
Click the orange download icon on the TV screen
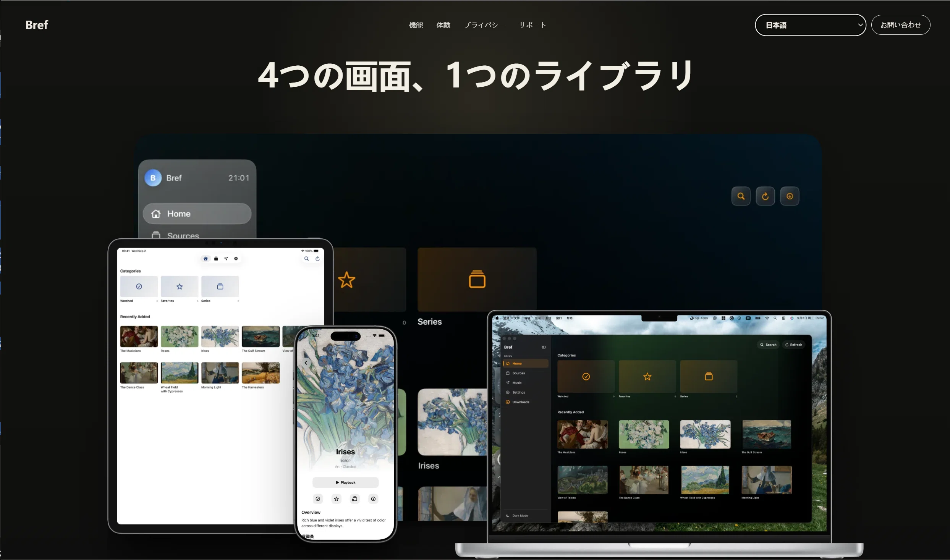tap(790, 196)
